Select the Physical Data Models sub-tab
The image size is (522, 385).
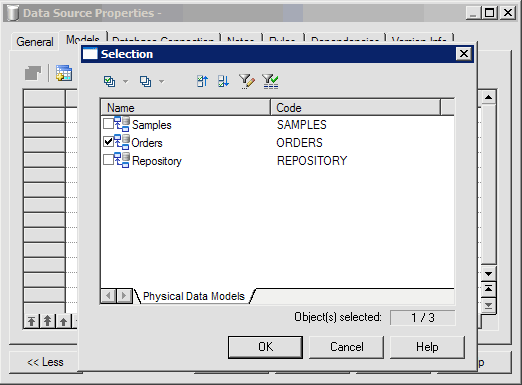click(x=194, y=296)
